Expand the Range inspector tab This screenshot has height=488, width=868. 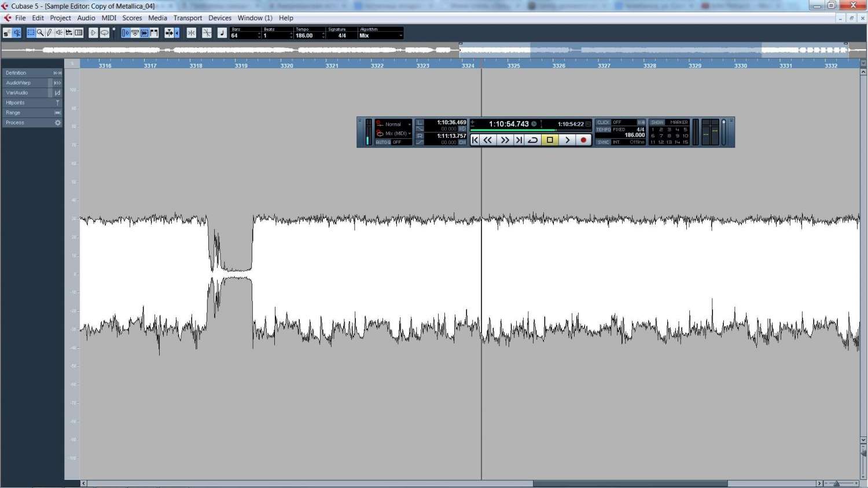[x=32, y=113]
